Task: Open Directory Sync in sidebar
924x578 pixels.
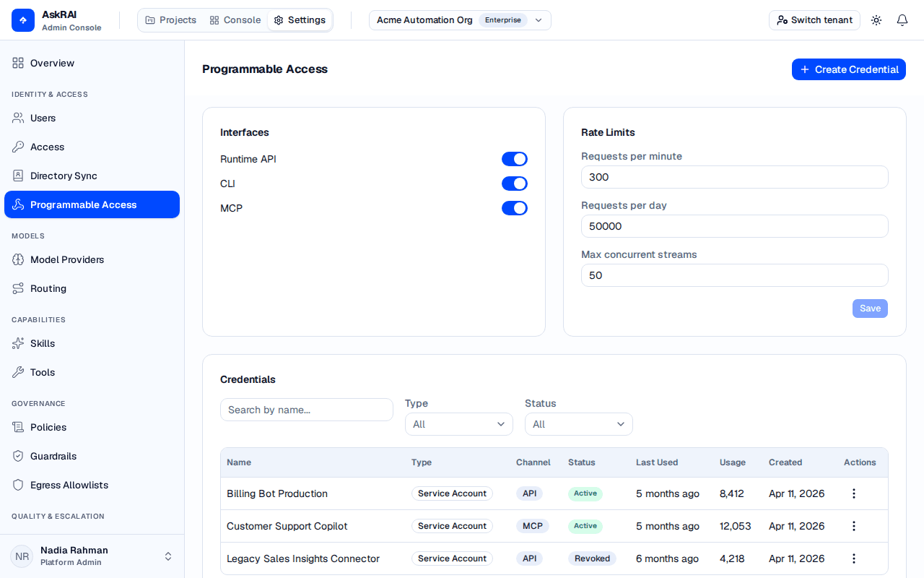Action: pos(92,176)
